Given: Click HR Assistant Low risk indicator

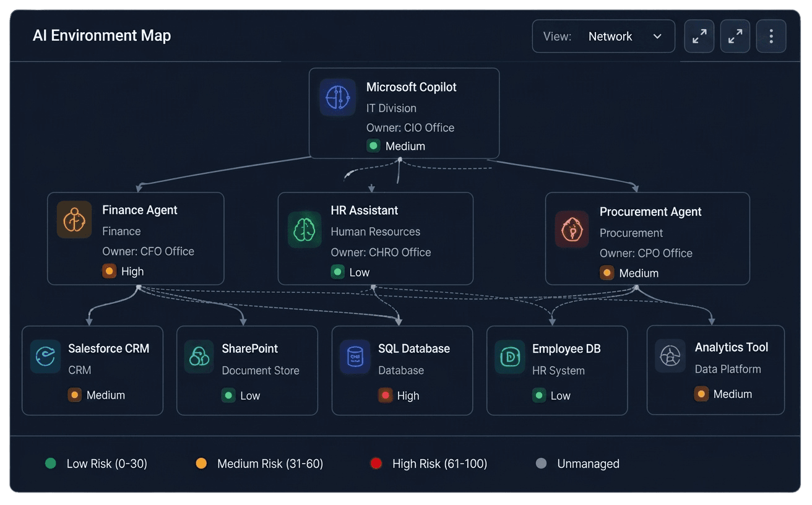Looking at the screenshot, I should 338,272.
